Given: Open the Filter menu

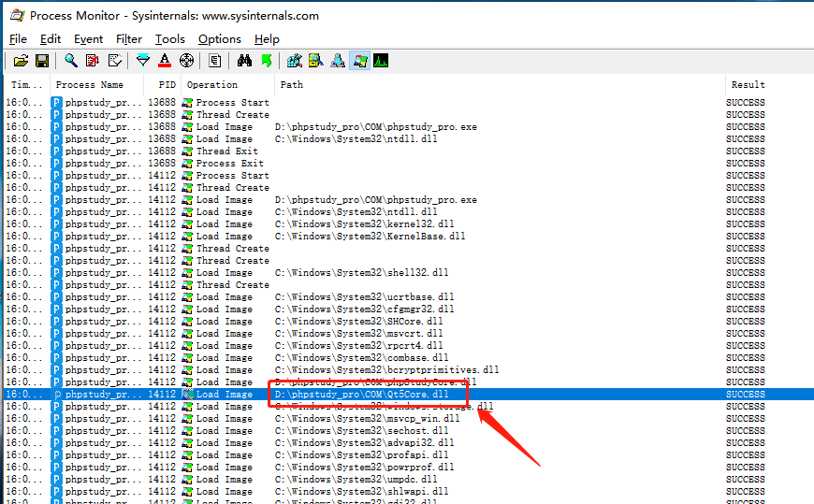Looking at the screenshot, I should click(129, 39).
